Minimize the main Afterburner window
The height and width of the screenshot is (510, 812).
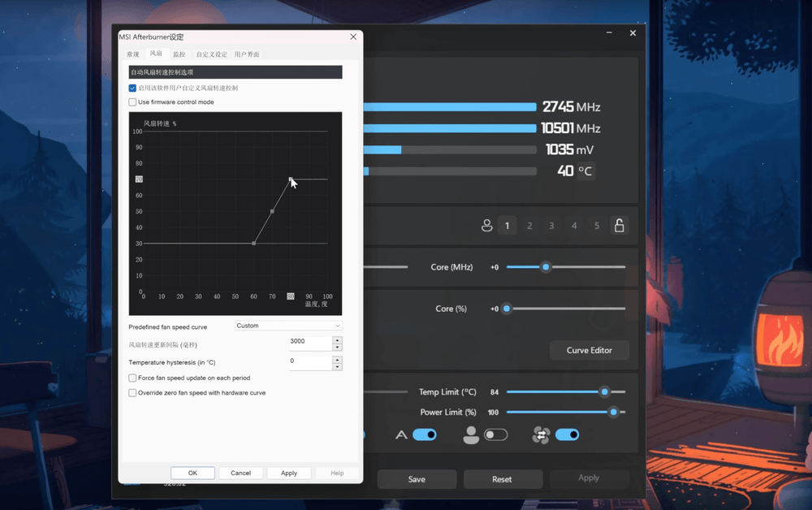coord(609,32)
